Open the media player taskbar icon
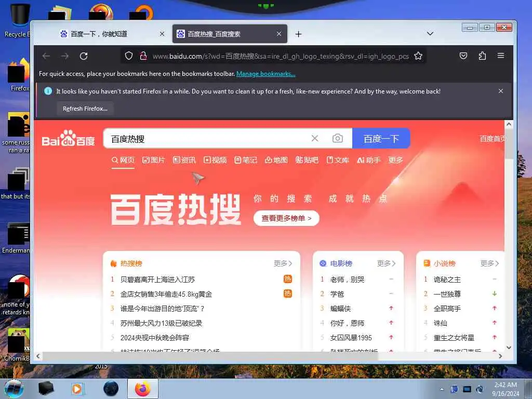Image resolution: width=532 pixels, height=399 pixels. click(x=78, y=389)
